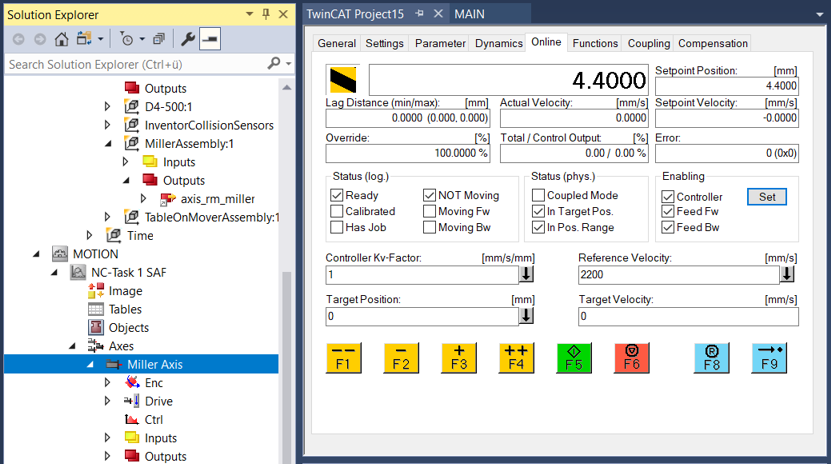Close the TwinCAT Project15 tab

click(x=438, y=14)
